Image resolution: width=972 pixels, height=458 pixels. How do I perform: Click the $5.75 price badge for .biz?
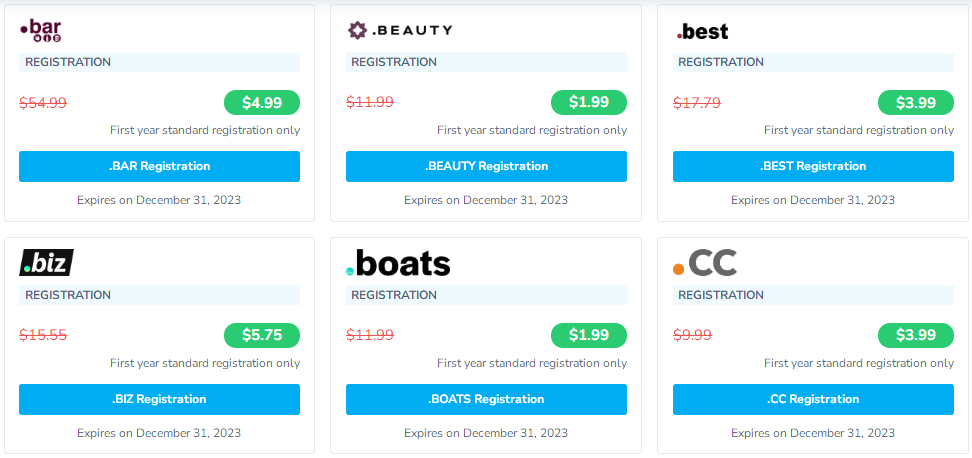coord(262,335)
